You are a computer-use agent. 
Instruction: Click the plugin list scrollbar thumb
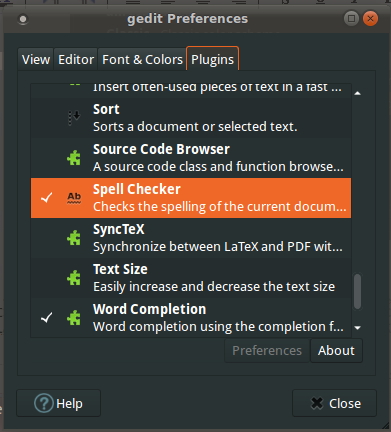358,292
